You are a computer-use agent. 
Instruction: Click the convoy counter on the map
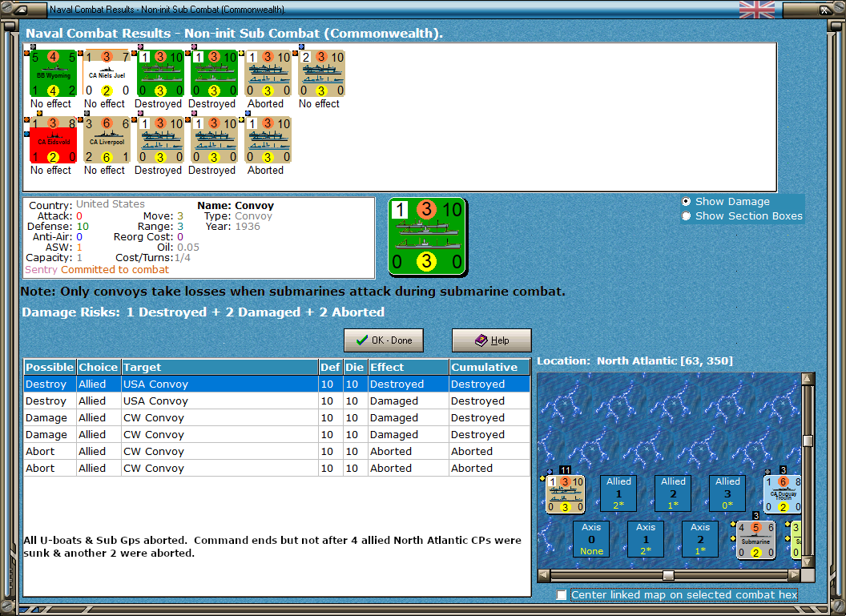[x=565, y=494]
